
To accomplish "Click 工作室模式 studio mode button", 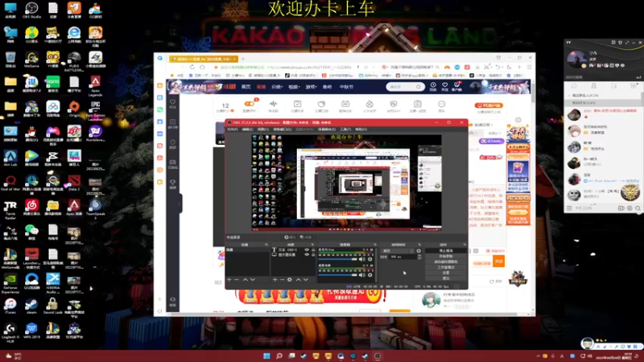I will pyautogui.click(x=446, y=267).
